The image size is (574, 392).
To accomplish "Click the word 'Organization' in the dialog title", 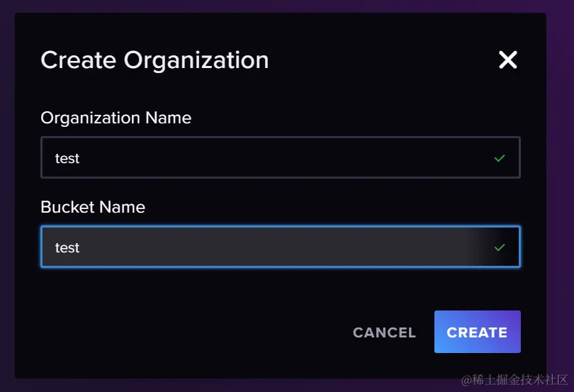I will 196,60.
